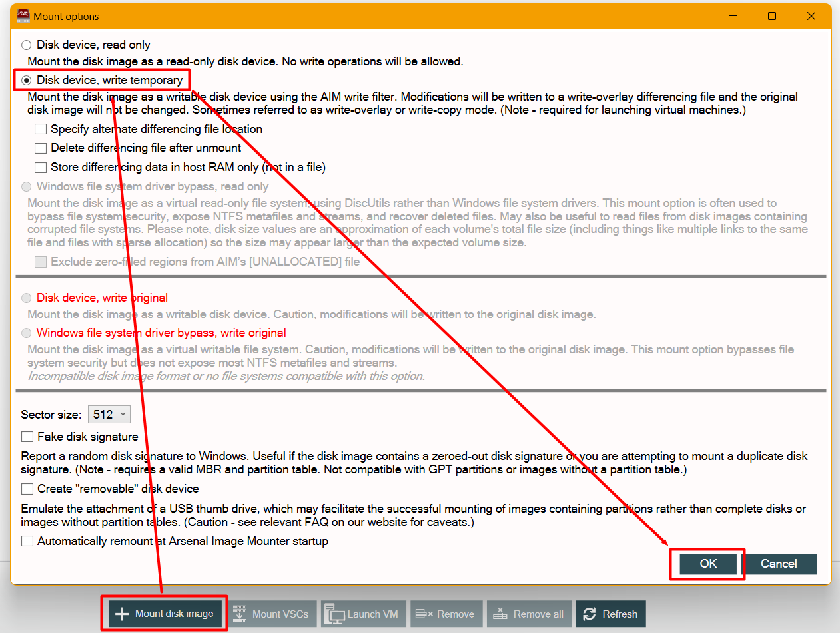This screenshot has height=633, width=840.
Task: Select Disk device, write temporary option
Action: click(x=27, y=80)
